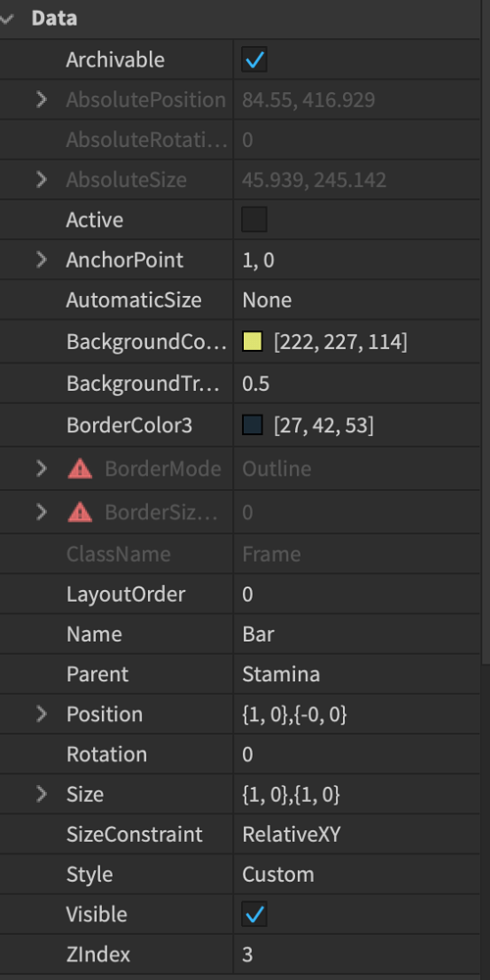Enable the Active checkbox

click(255, 220)
